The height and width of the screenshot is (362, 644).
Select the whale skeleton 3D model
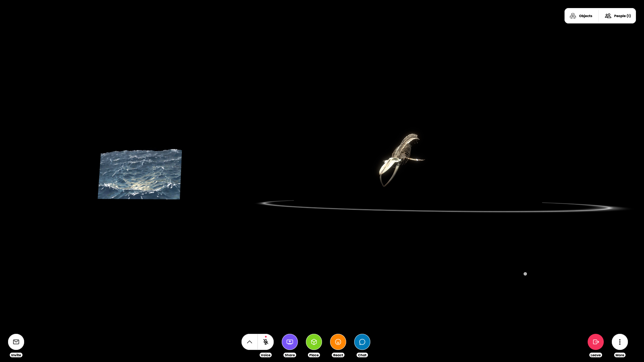pyautogui.click(x=401, y=160)
